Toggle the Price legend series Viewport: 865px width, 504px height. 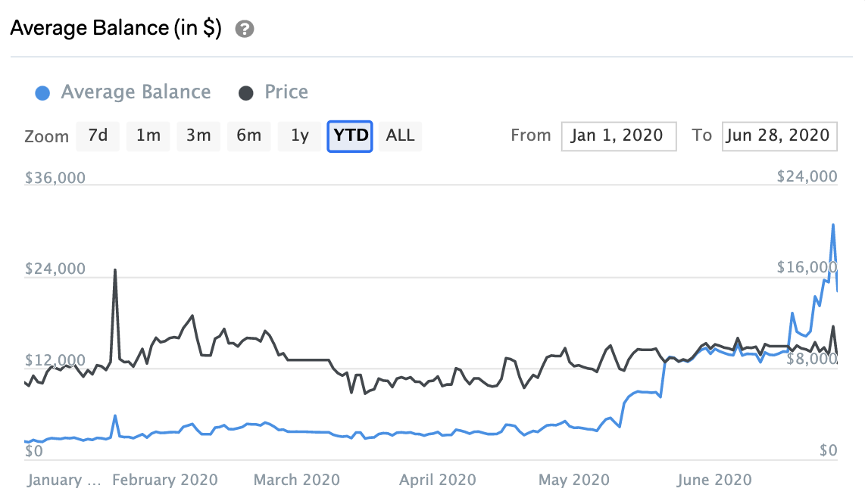tap(286, 92)
